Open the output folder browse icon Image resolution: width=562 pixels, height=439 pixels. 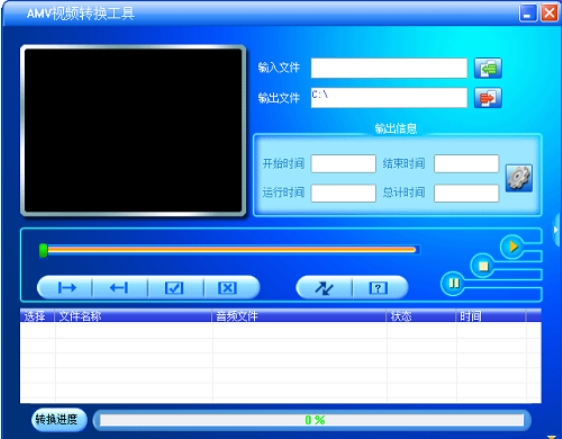[x=488, y=98]
